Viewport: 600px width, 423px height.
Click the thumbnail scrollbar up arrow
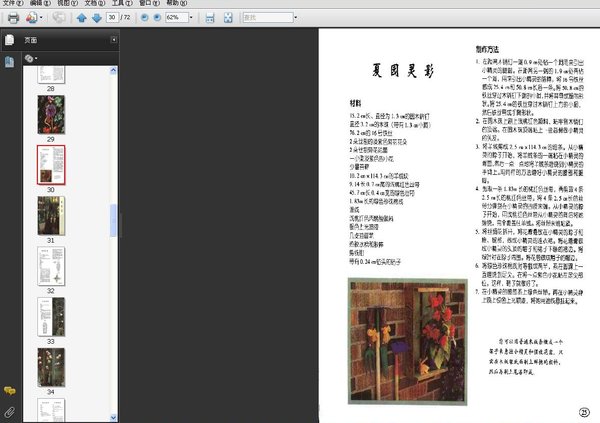113,70
